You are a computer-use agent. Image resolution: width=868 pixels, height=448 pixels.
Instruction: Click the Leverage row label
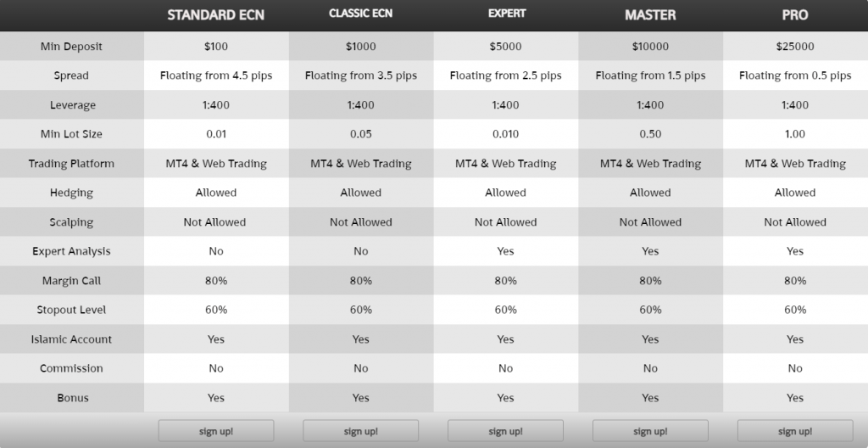pyautogui.click(x=73, y=105)
